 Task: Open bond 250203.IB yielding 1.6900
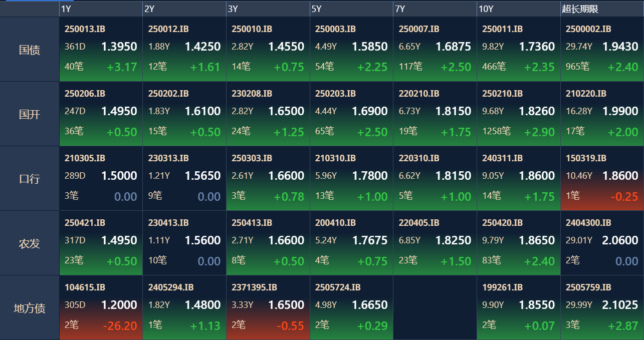click(x=351, y=114)
